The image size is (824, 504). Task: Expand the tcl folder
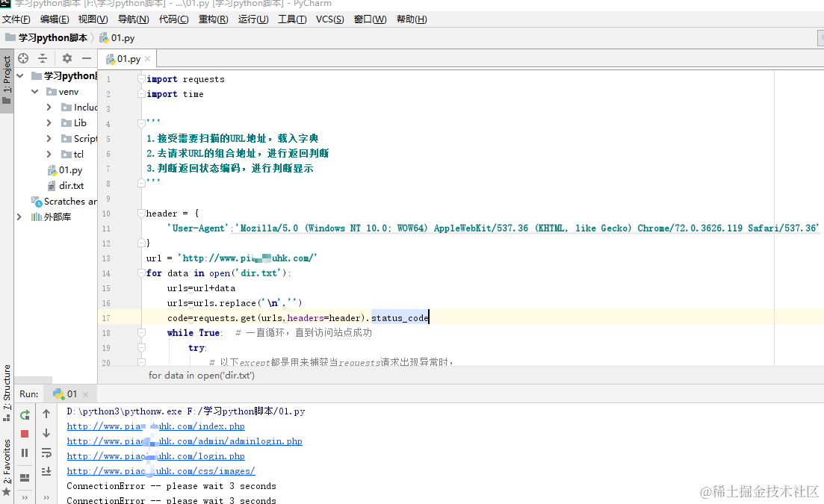pyautogui.click(x=49, y=155)
